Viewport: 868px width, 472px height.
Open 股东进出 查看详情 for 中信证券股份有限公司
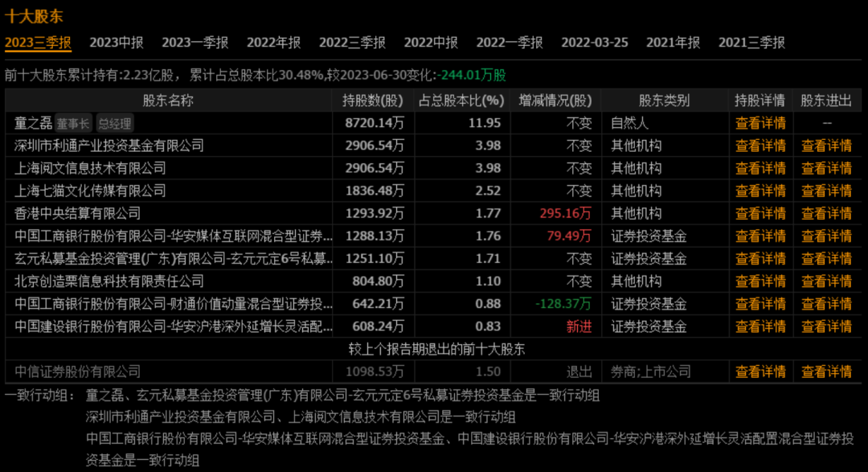click(x=826, y=371)
